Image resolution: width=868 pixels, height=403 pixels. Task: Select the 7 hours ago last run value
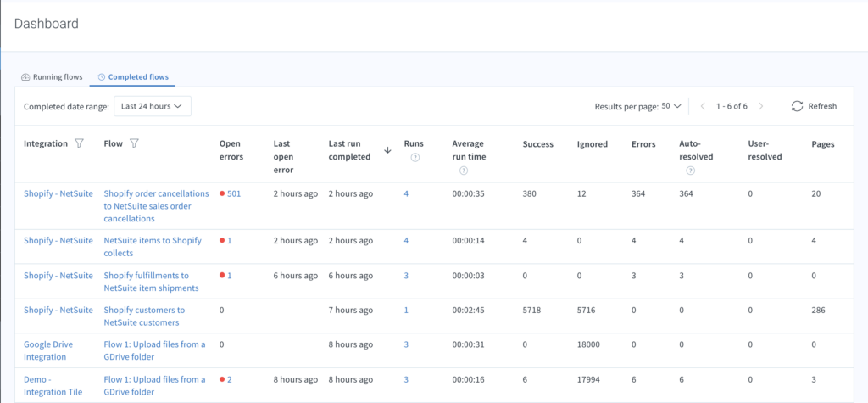click(x=350, y=310)
